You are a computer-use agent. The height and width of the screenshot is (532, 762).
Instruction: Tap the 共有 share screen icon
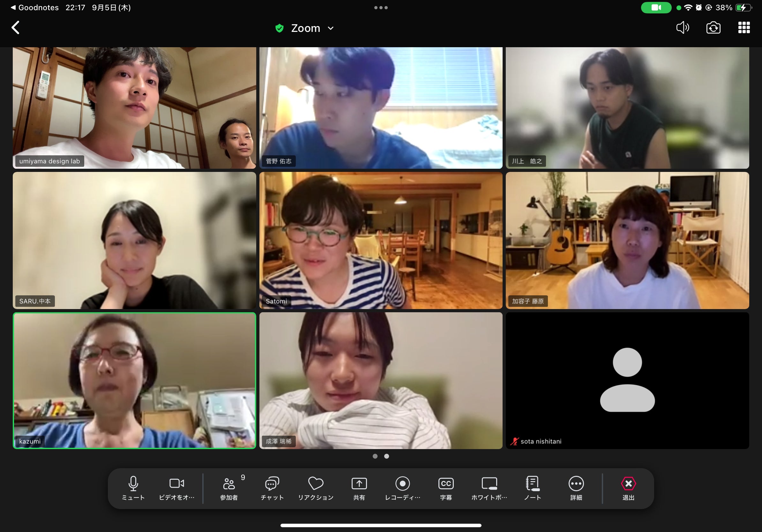tap(359, 488)
